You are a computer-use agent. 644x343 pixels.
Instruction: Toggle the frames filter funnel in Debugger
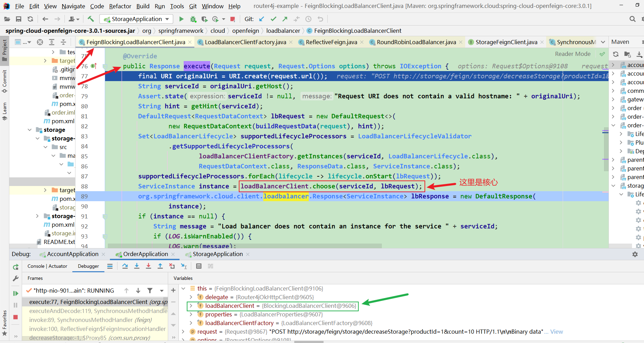[150, 291]
